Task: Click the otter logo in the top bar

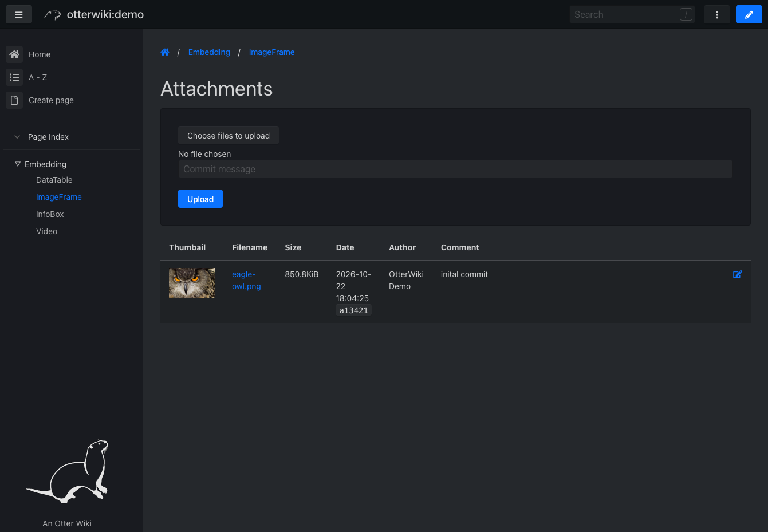Action: (x=53, y=15)
